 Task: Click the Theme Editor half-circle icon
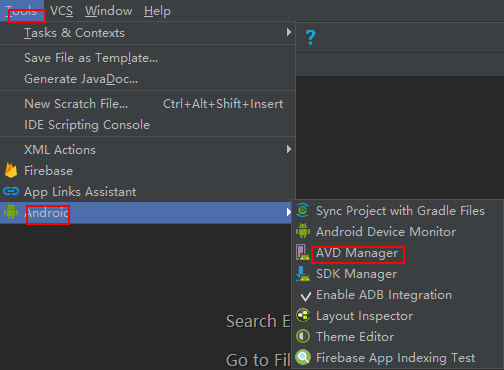[x=303, y=336]
